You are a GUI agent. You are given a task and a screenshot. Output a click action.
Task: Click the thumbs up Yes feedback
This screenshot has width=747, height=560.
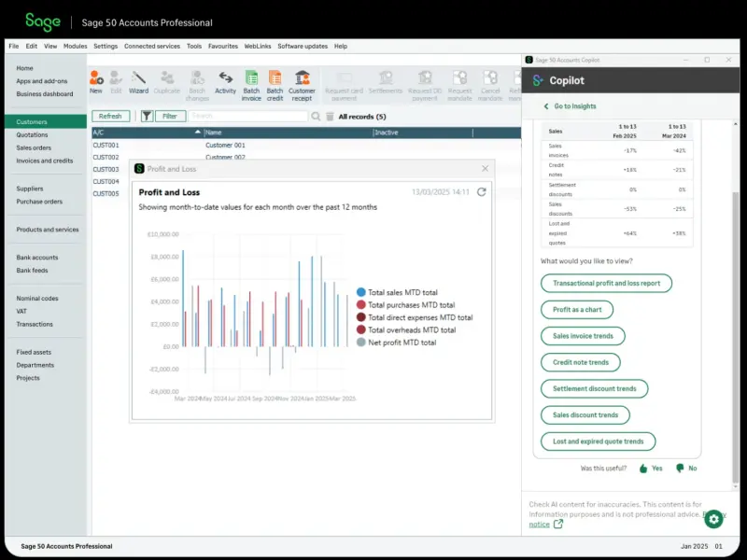(x=651, y=469)
